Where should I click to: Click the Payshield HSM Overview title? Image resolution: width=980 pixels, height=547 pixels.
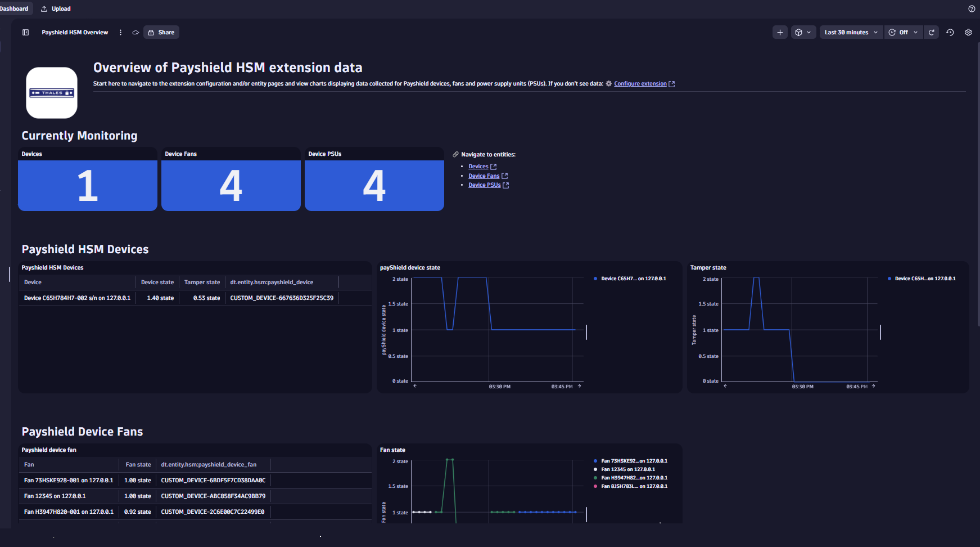tap(75, 32)
